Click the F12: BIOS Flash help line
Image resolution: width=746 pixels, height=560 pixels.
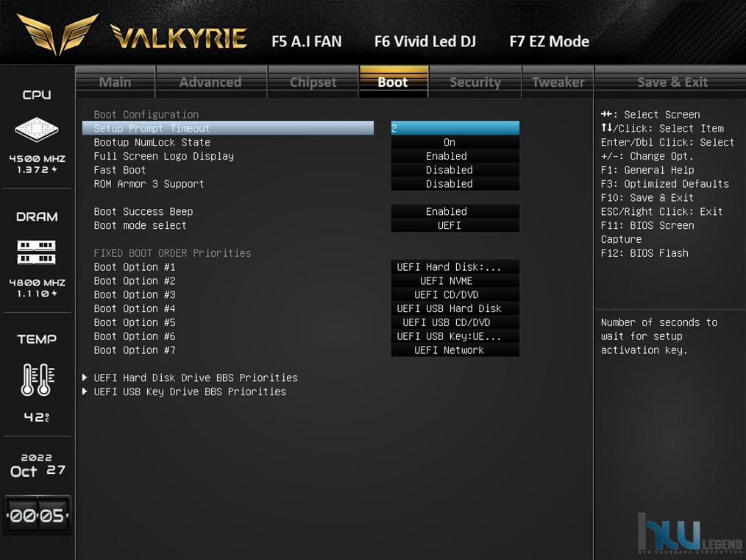point(644,253)
